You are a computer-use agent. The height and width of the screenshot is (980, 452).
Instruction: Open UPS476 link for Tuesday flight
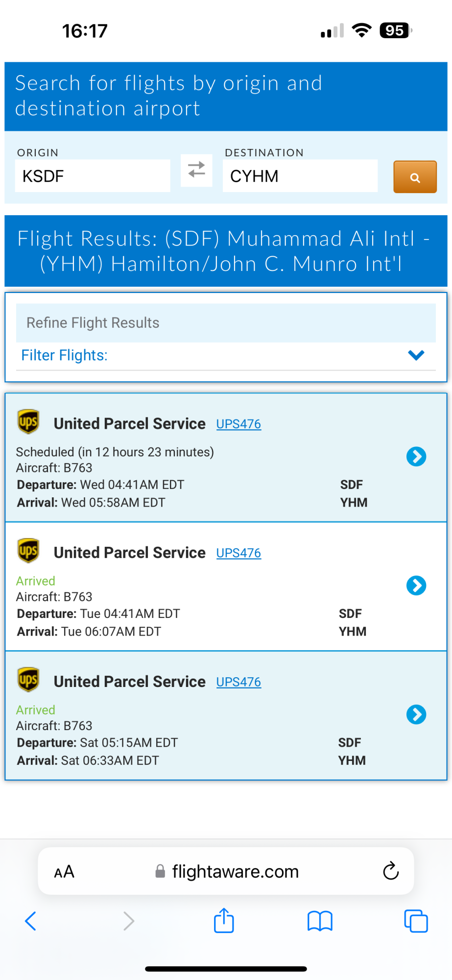[x=238, y=553]
